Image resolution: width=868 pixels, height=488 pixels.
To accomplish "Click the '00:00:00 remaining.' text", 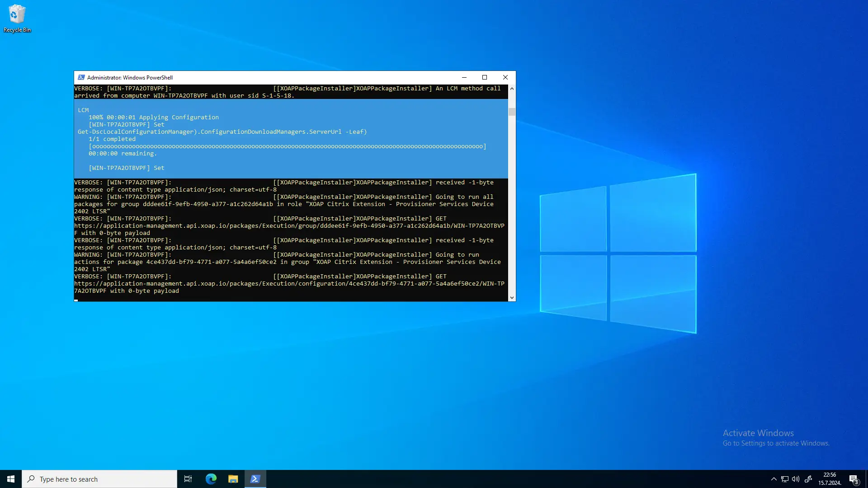I will click(x=123, y=154).
